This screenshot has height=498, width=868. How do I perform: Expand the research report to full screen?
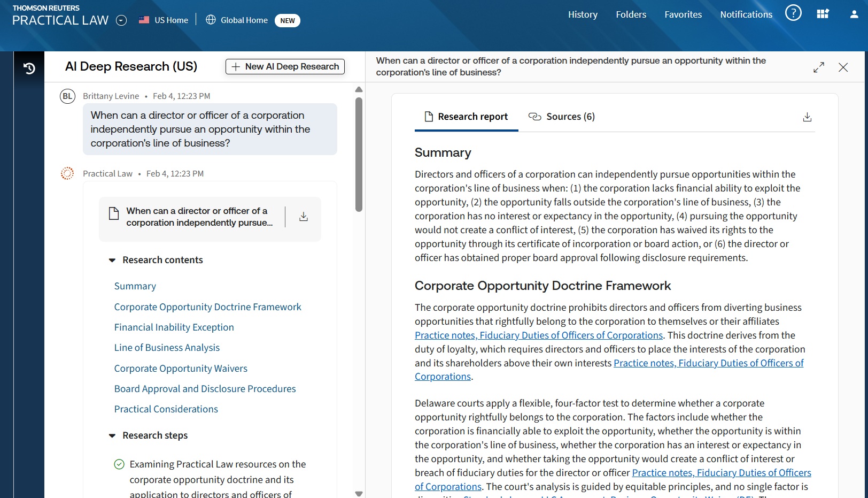click(818, 67)
